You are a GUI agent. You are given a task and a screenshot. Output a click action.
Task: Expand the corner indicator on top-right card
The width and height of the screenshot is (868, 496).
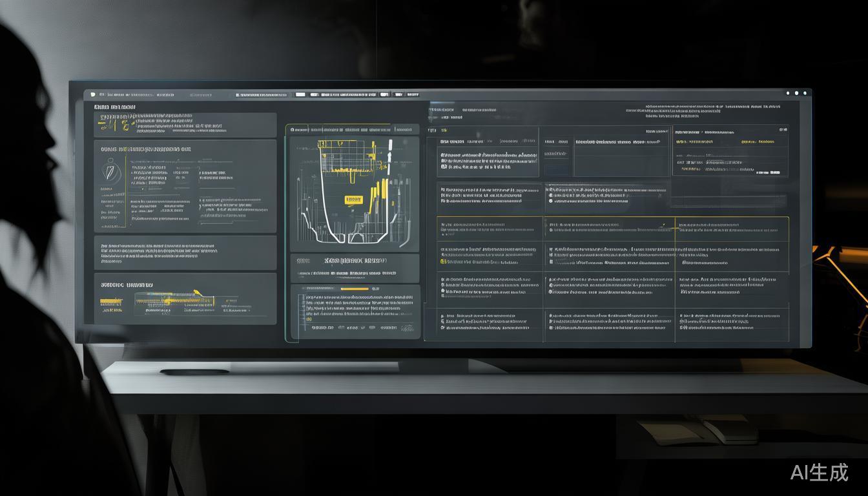[783, 129]
